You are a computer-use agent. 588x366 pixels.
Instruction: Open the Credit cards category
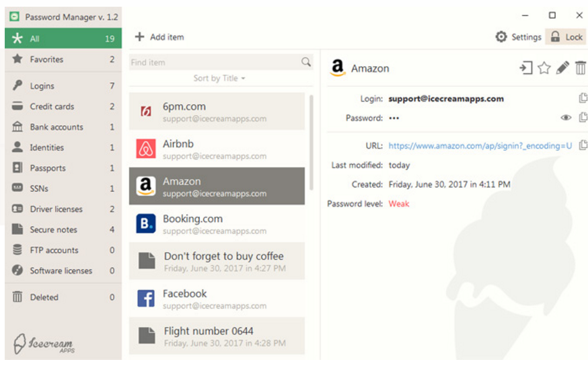(63, 106)
